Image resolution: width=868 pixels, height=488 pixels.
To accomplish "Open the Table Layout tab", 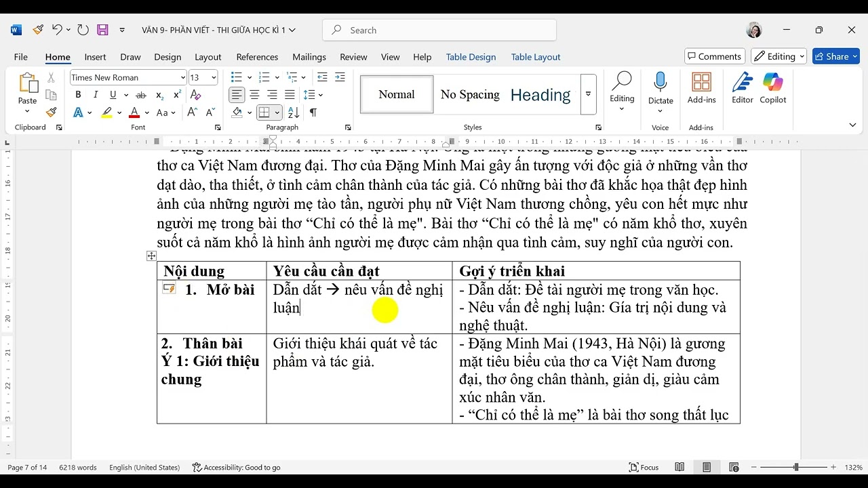I will tap(536, 57).
